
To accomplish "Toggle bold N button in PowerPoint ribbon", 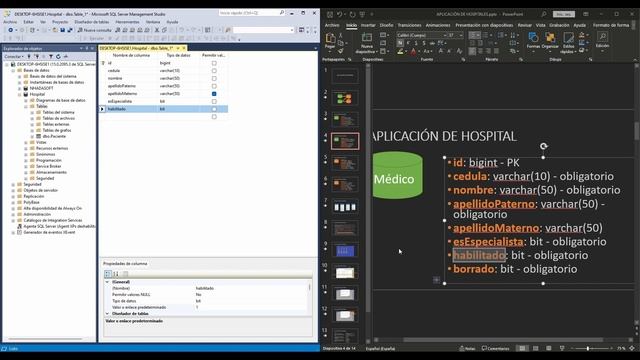I will click(x=400, y=43).
